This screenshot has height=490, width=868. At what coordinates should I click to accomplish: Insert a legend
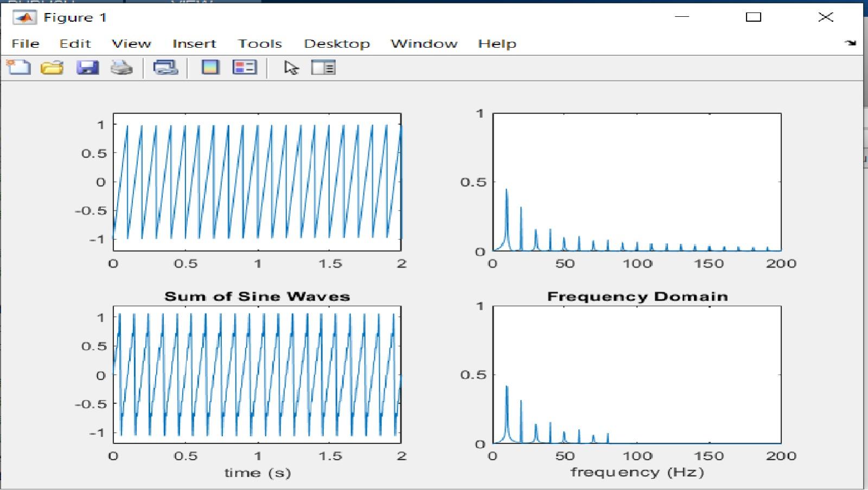coord(244,67)
